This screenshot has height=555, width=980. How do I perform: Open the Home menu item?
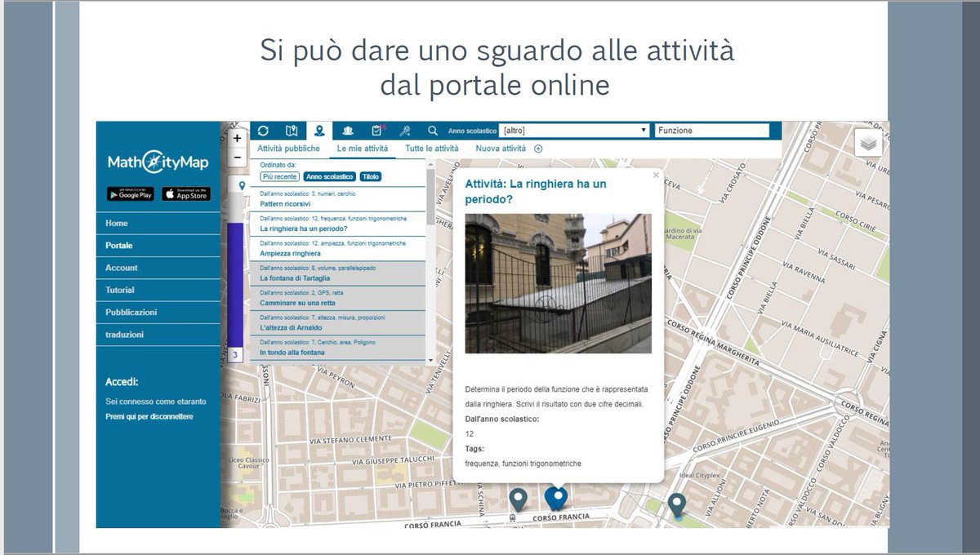pyautogui.click(x=158, y=223)
